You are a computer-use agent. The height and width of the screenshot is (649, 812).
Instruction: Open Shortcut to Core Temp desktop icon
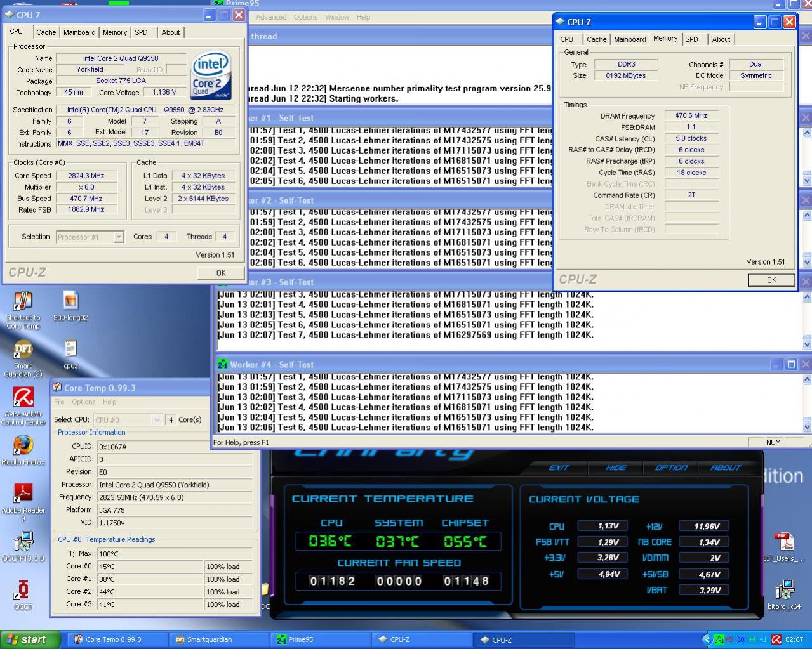coord(23,310)
